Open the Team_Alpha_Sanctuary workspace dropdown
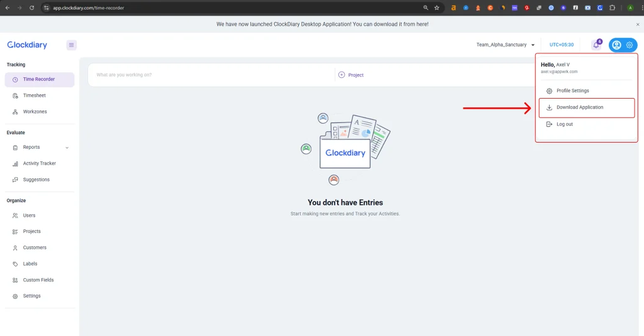Image resolution: width=644 pixels, height=336 pixels. pyautogui.click(x=505, y=45)
